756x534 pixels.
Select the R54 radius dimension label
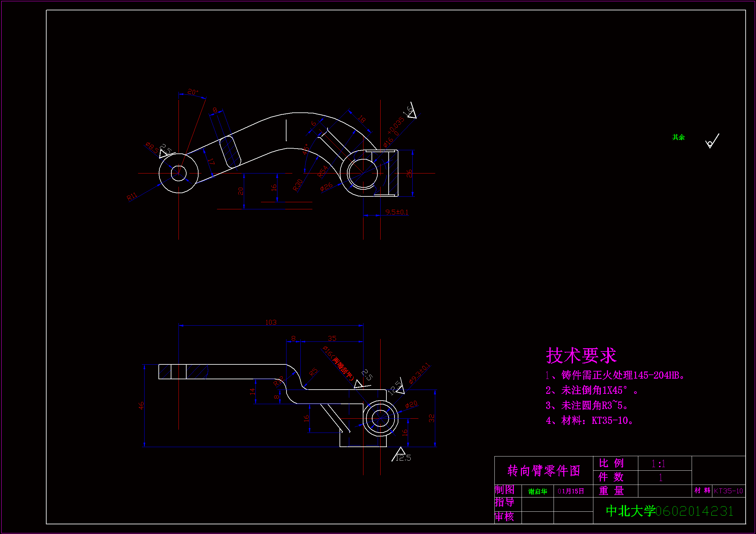click(x=322, y=172)
